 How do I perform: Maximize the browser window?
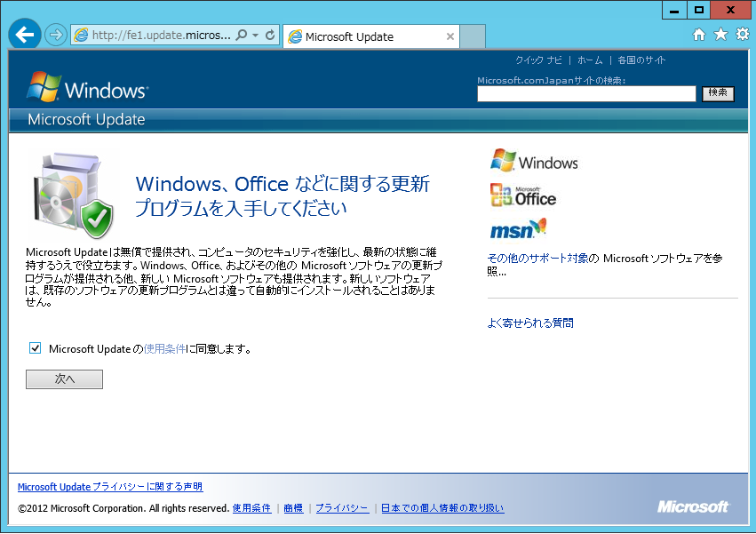click(x=698, y=10)
